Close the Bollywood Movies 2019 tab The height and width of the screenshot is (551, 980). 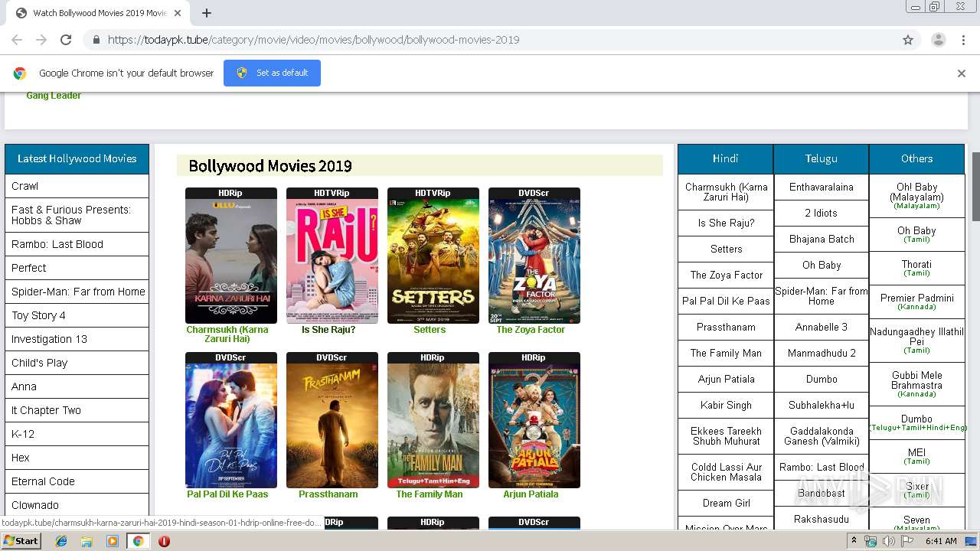(x=178, y=13)
